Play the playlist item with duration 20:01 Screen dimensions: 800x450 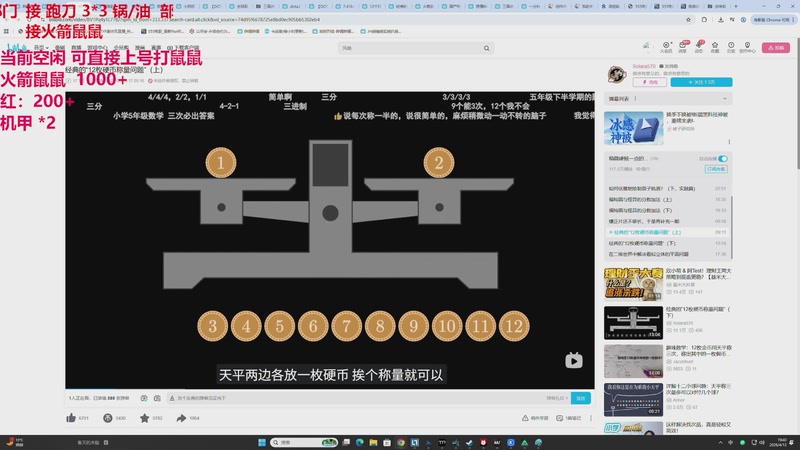pyautogui.click(x=668, y=189)
